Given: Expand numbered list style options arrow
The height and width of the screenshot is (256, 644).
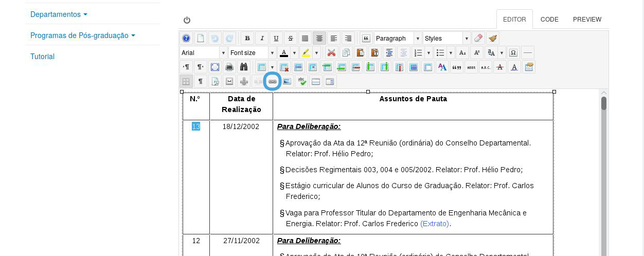Looking at the screenshot, I should coord(428,52).
